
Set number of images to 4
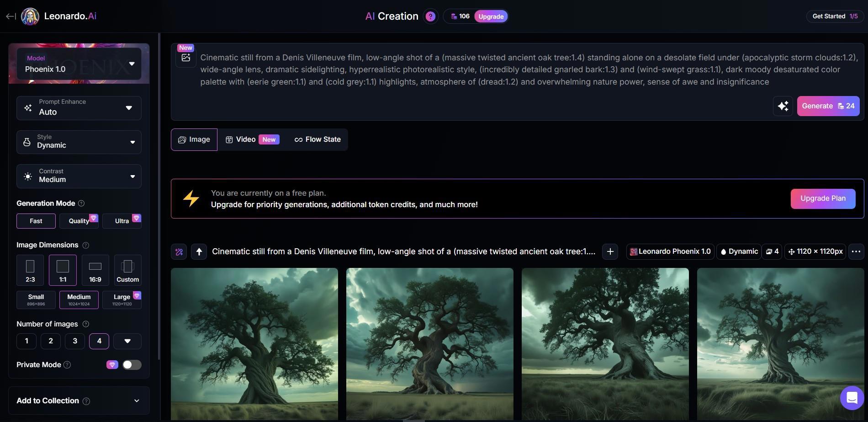(x=99, y=341)
